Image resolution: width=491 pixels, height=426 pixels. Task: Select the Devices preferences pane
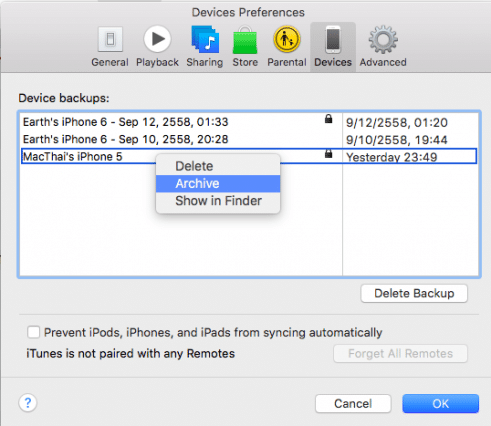point(333,47)
